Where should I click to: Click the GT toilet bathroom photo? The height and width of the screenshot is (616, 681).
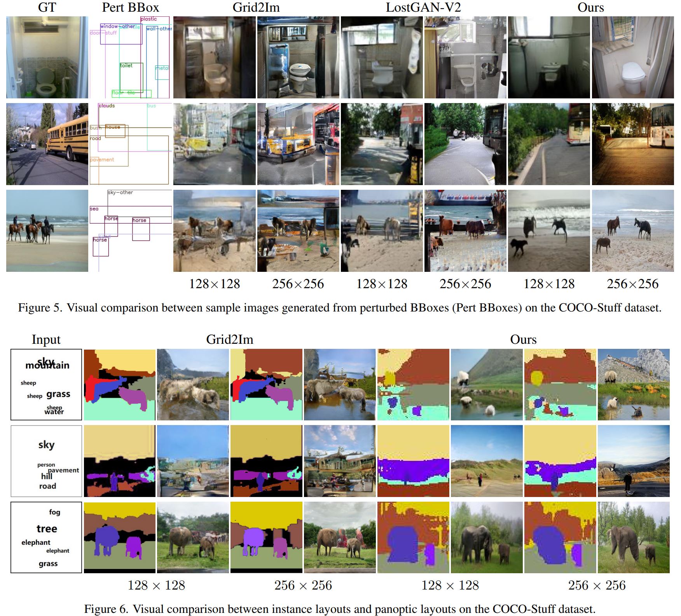[47, 57]
